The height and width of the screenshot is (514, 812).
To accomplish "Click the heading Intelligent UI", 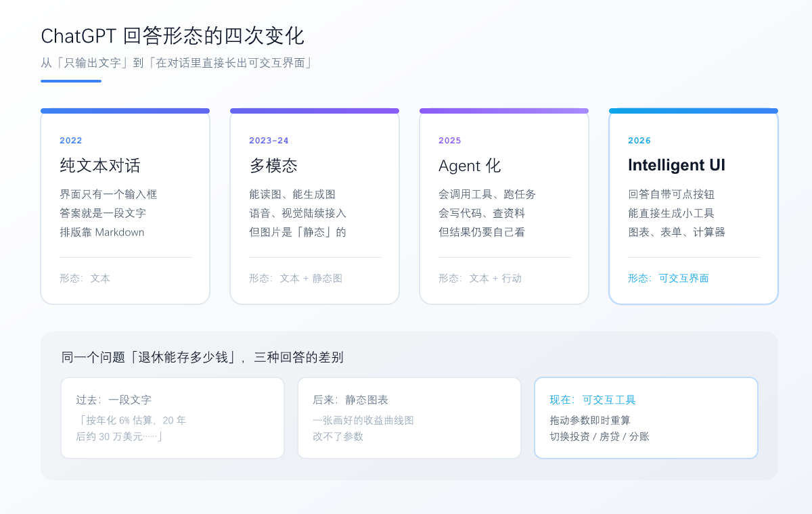I will point(677,166).
